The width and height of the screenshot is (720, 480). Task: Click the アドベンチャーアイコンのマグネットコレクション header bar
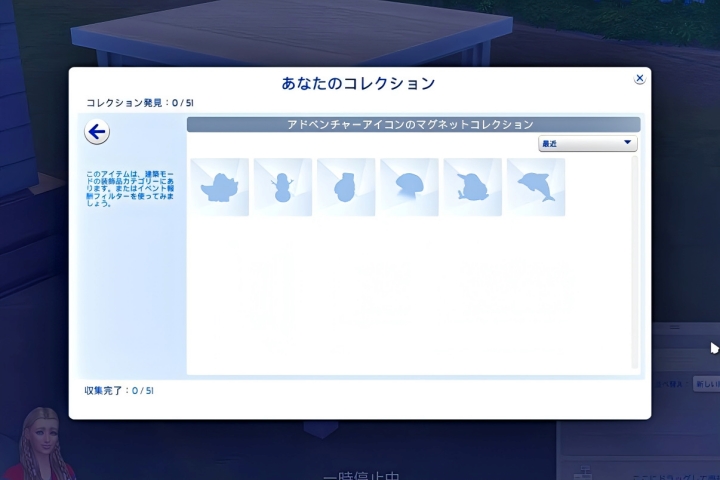coord(413,125)
